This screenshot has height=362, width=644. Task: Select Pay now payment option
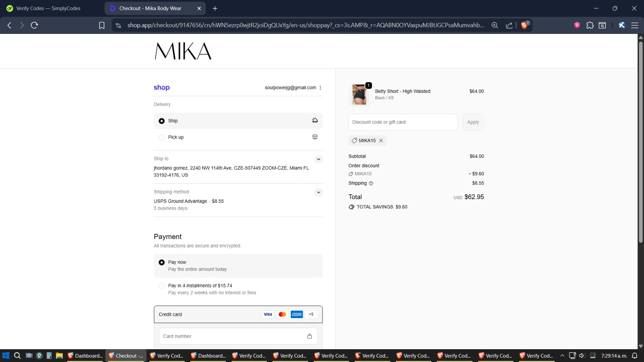(238, 265)
